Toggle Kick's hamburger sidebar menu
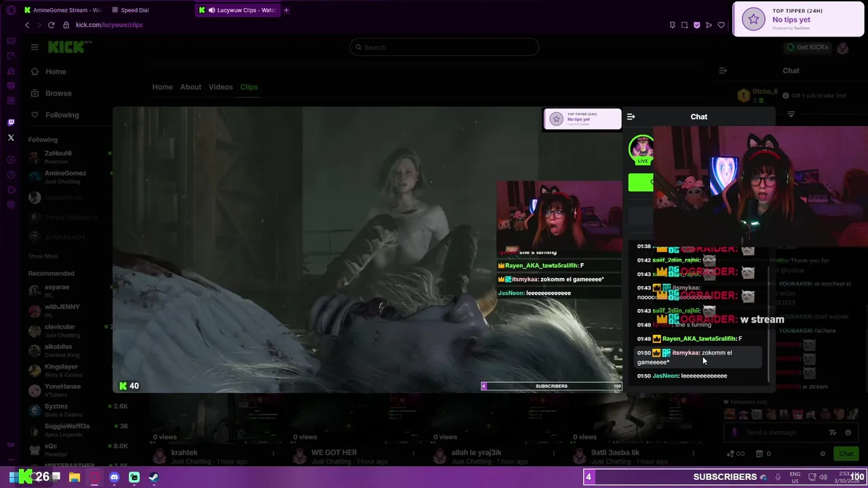Viewport: 868px width, 488px height. [35, 47]
